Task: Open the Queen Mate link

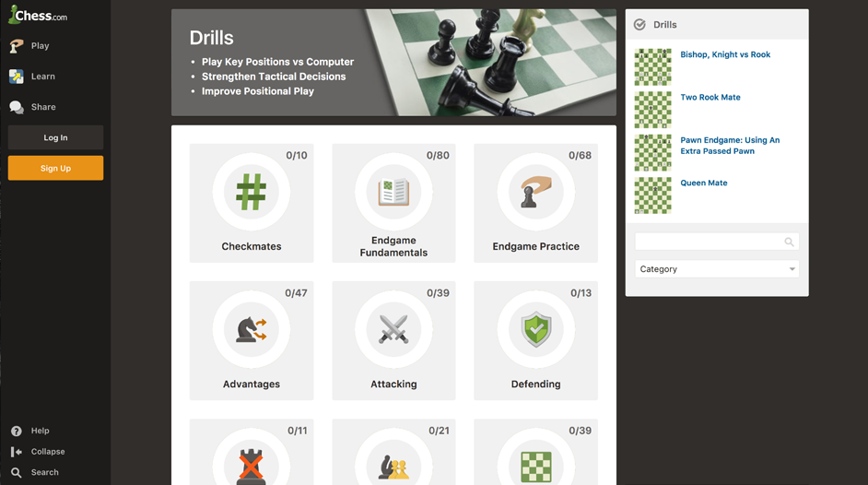Action: (704, 183)
